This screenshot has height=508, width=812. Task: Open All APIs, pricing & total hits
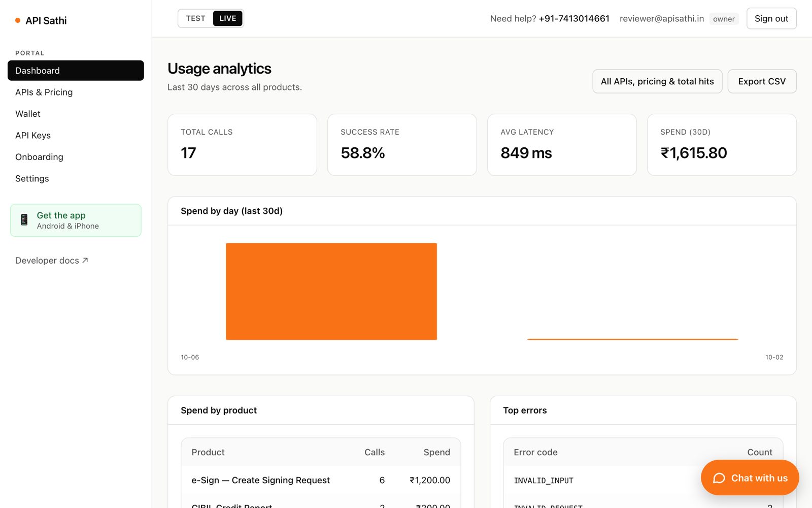coord(657,81)
